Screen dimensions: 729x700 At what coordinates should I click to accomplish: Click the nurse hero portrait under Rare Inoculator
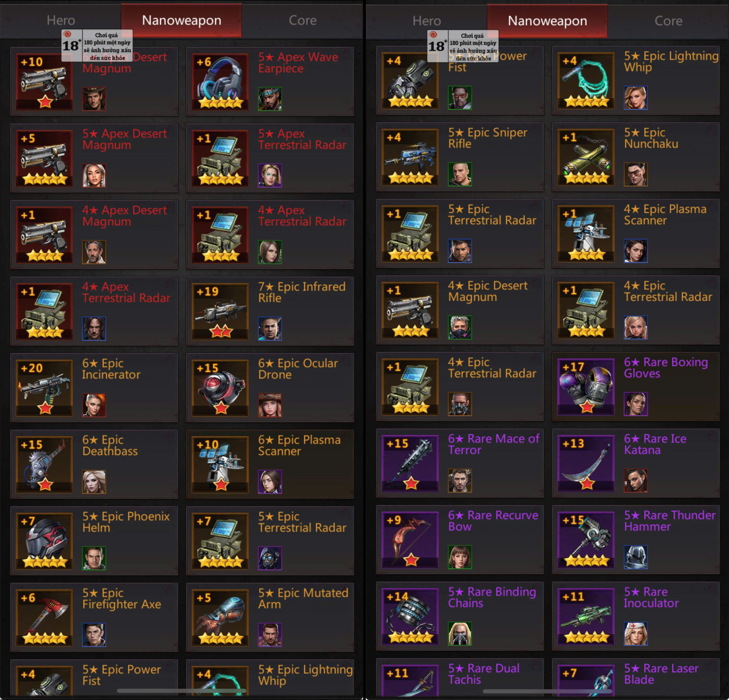pyautogui.click(x=636, y=633)
